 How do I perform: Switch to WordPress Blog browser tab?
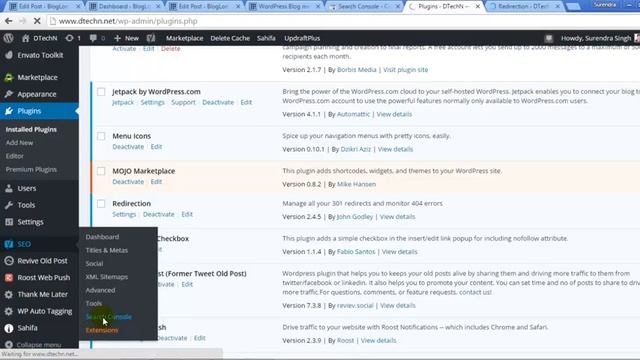[x=284, y=6]
